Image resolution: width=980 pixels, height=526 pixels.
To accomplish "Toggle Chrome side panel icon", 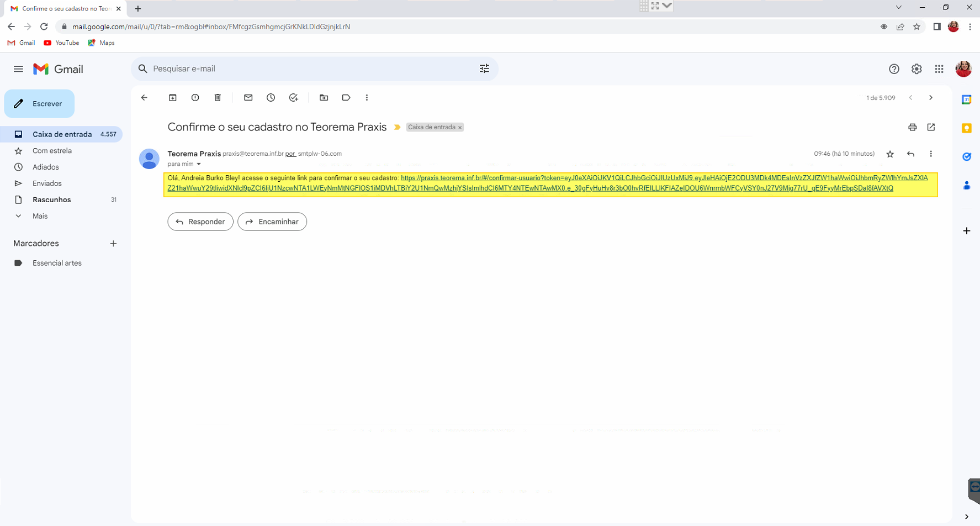I will [x=937, y=27].
